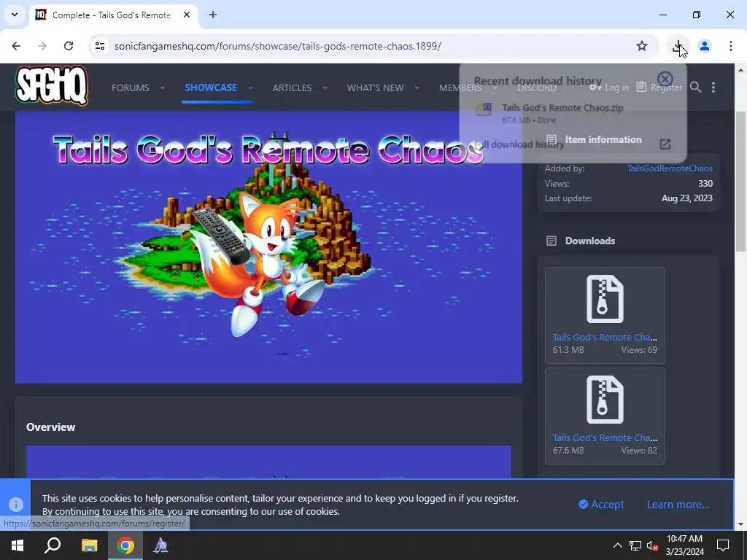Viewport: 747px width, 560px height.
Task: Open the first Tails God's Remote Cha... download link
Action: (x=605, y=337)
